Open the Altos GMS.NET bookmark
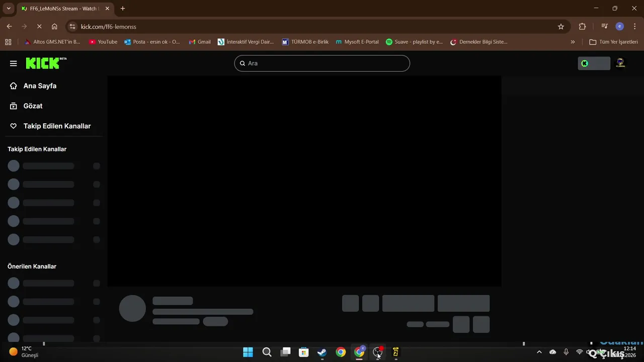This screenshot has height=362, width=644. click(x=52, y=42)
